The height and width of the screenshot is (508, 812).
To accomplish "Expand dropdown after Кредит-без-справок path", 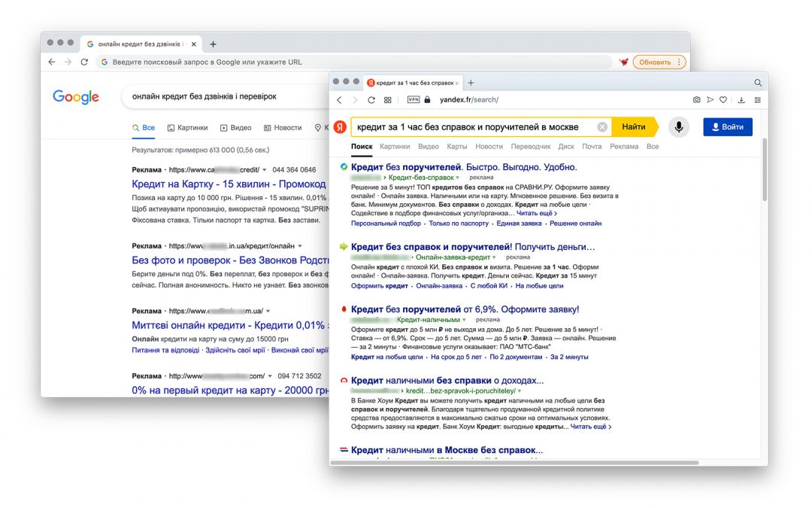I will tap(458, 178).
